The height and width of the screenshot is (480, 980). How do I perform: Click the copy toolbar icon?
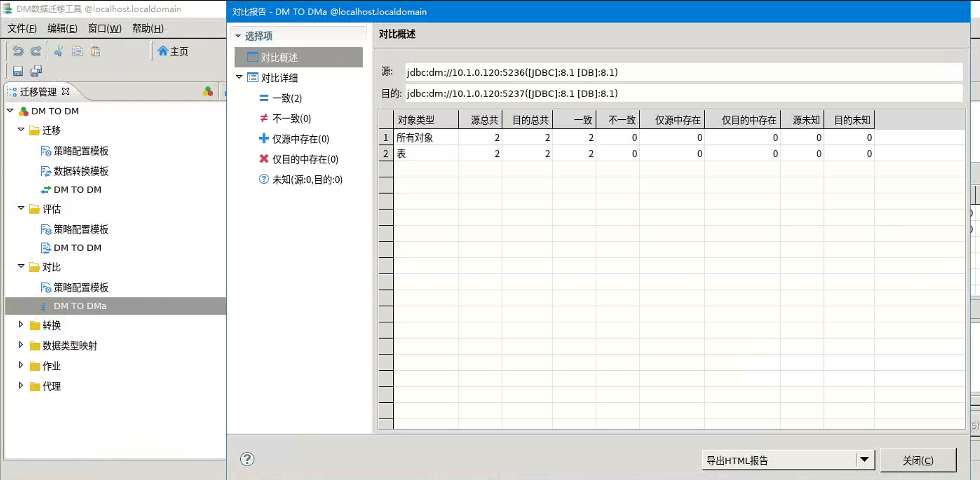[x=77, y=51]
